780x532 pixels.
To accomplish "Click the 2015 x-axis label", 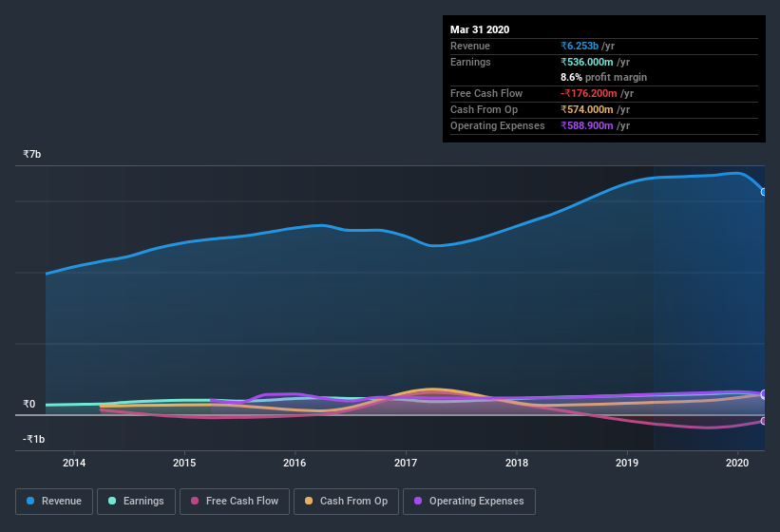I will click(184, 463).
